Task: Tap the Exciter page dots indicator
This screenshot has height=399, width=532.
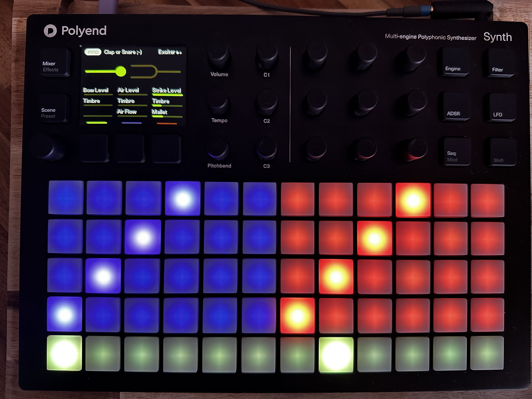Action: click(x=179, y=53)
